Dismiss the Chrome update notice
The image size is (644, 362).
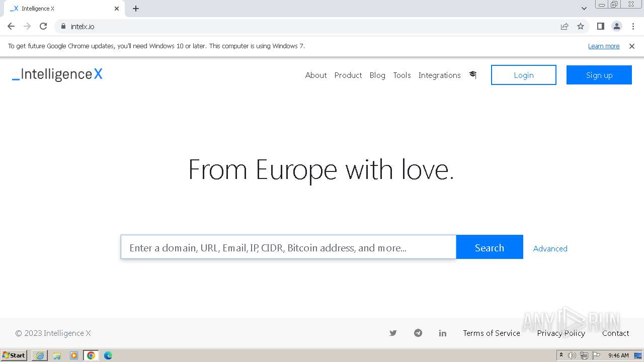[x=632, y=46]
